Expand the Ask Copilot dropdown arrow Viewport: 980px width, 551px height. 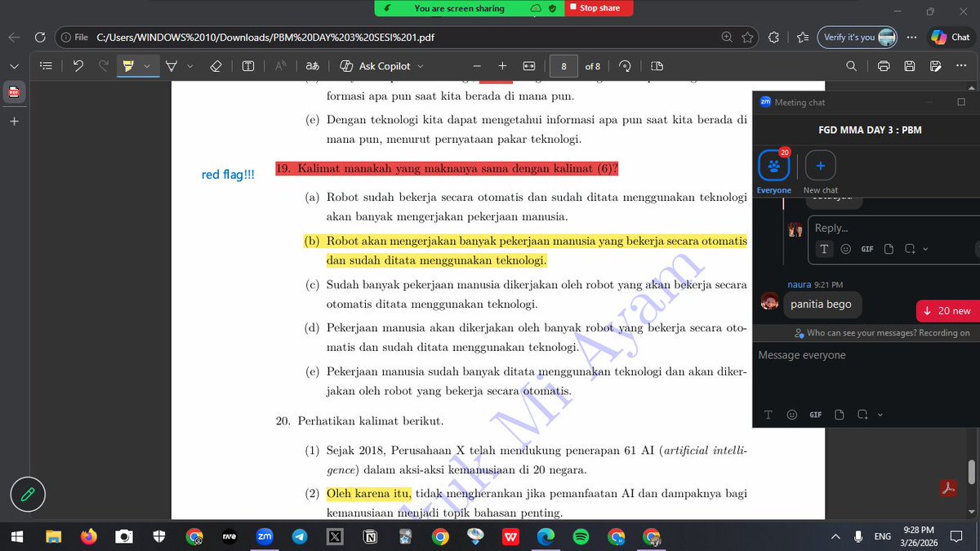coord(421,66)
